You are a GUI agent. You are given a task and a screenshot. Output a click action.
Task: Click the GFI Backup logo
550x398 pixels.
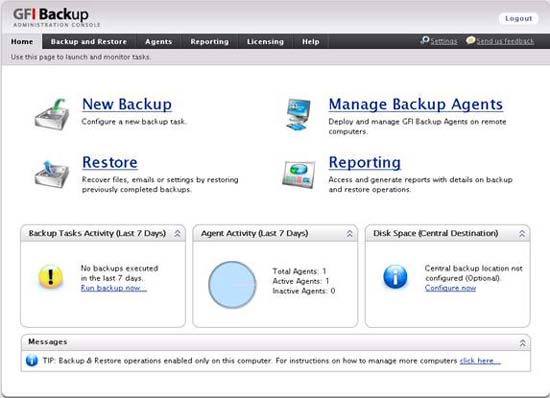tap(56, 18)
